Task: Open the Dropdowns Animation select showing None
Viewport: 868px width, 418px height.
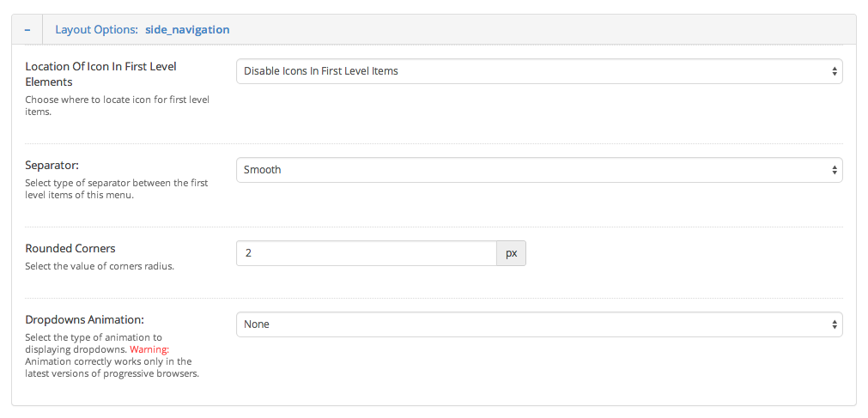Action: (532, 324)
